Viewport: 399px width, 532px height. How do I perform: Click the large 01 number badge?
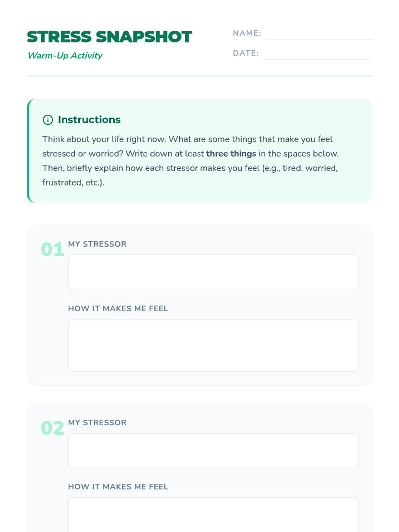click(x=53, y=249)
